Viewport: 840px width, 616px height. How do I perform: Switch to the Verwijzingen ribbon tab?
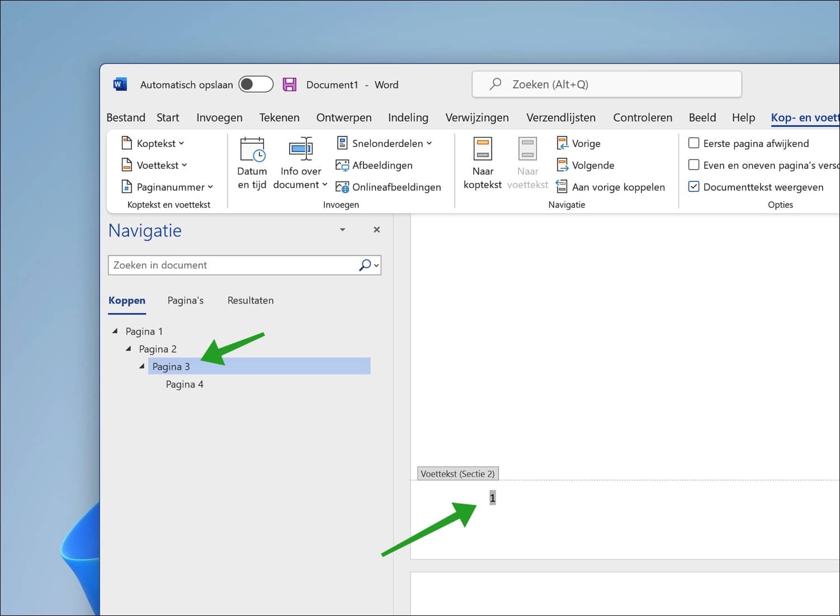(476, 117)
